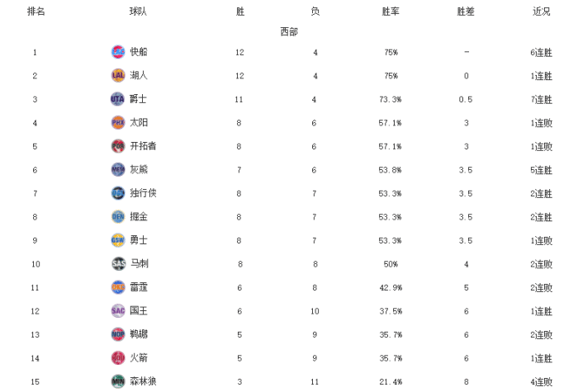The image size is (578, 392).
Task: Click the Mavericks (独行侠) team logo
Action: pyautogui.click(x=118, y=193)
